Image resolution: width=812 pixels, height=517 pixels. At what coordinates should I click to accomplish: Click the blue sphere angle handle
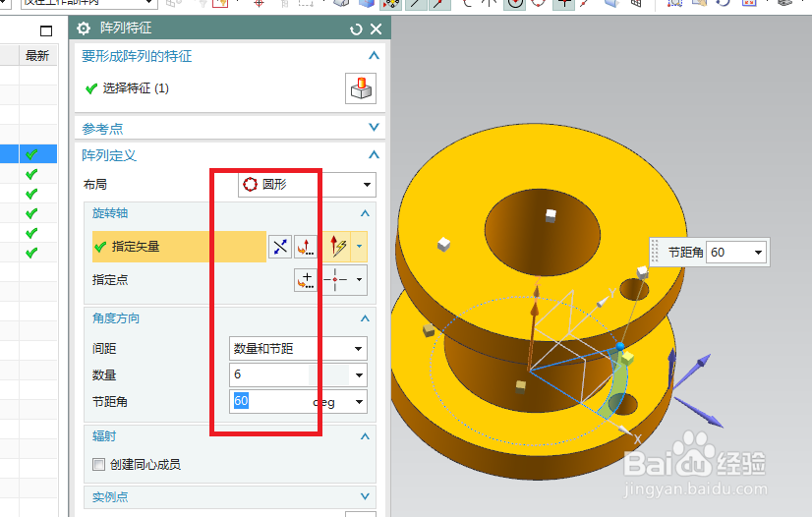coord(620,346)
